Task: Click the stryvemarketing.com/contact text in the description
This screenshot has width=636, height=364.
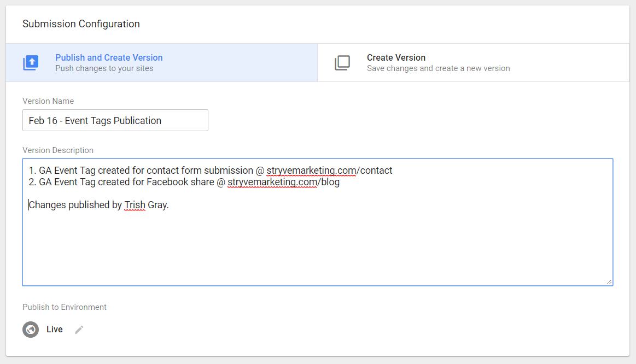Action: (329, 171)
